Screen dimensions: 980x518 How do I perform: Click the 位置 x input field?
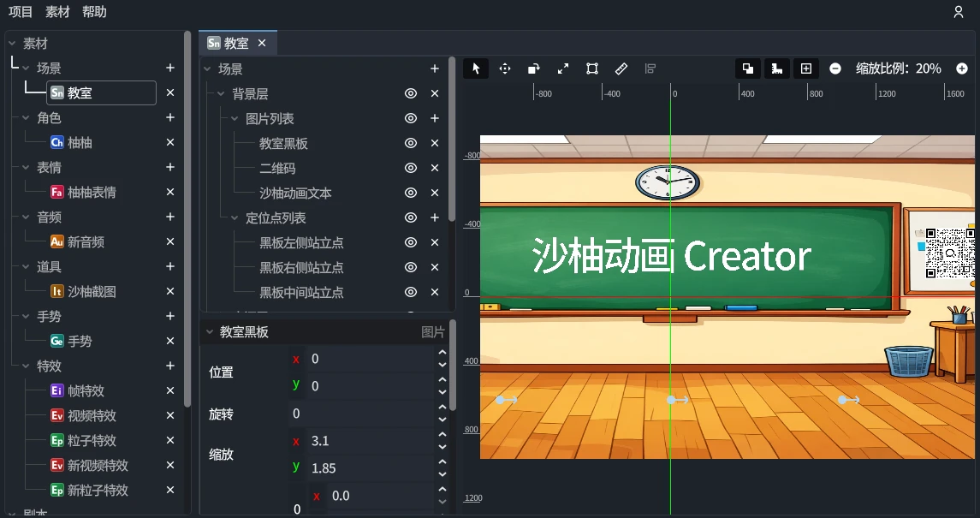(371, 359)
